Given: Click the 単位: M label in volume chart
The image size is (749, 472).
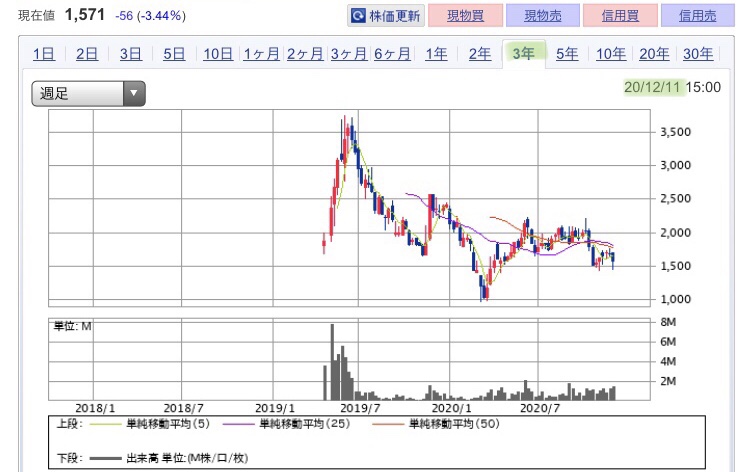Looking at the screenshot, I should pyautogui.click(x=72, y=327).
